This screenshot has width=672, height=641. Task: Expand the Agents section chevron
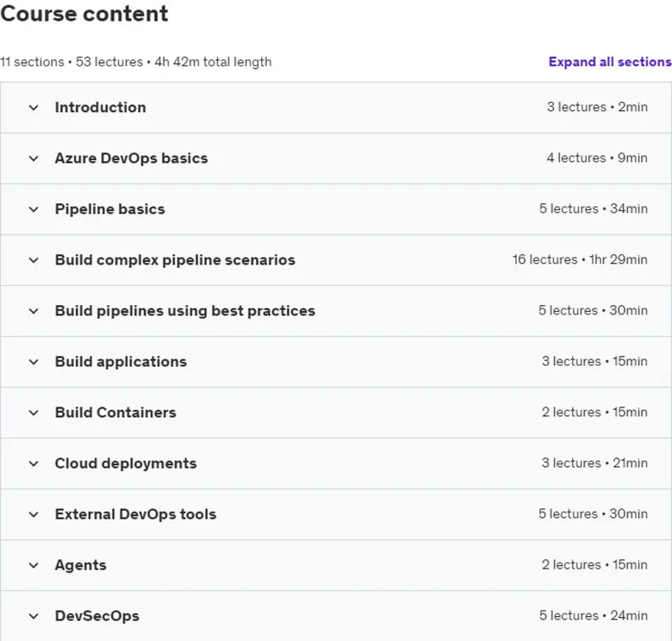tap(34, 565)
